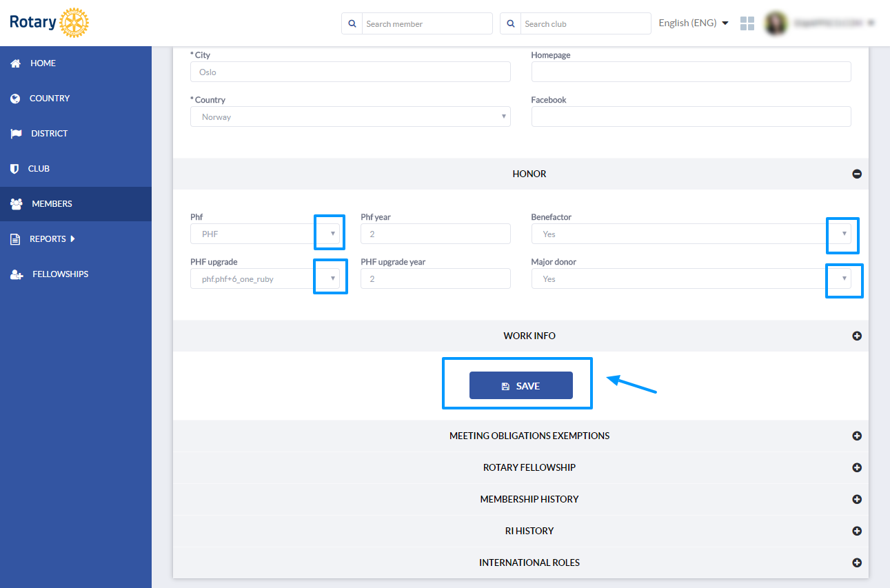The image size is (890, 588).
Task: Select the MEMBERS menu item
Action: [x=76, y=204]
